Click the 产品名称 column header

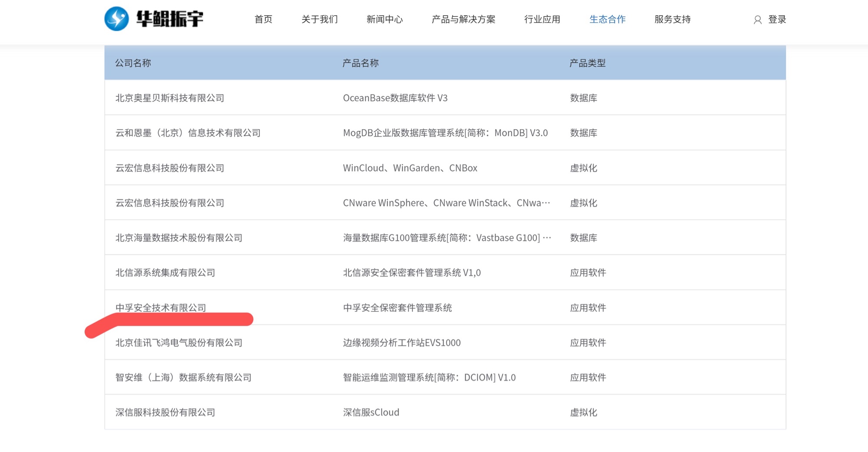[x=361, y=63]
